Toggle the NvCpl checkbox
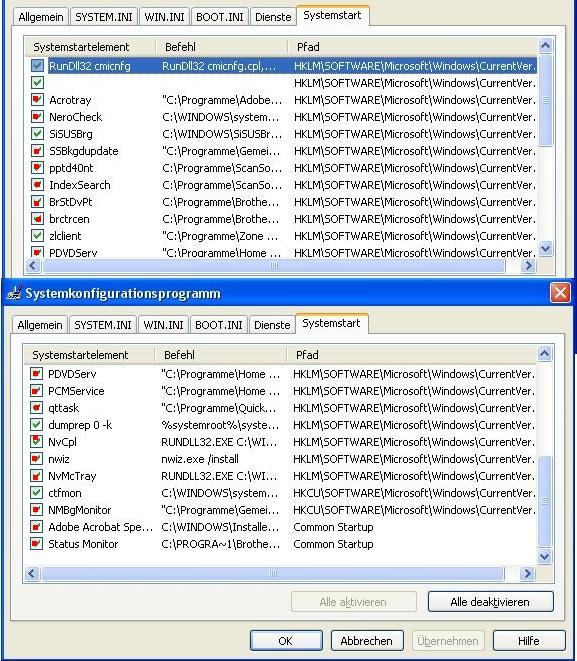The height and width of the screenshot is (661, 577). (36, 442)
